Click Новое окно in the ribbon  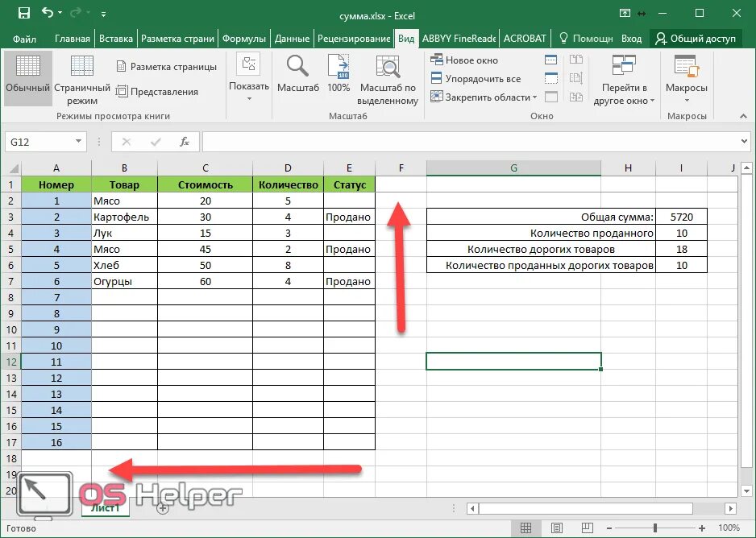click(463, 60)
